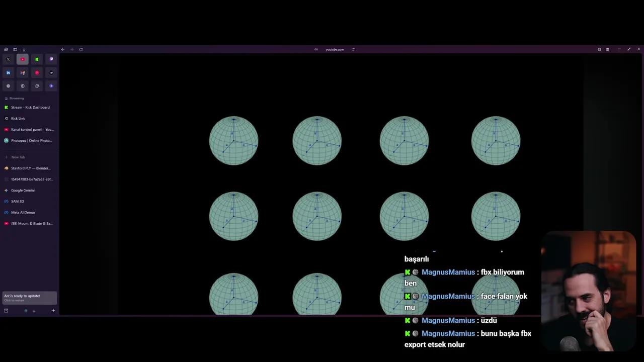Screen dimensions: 644x362
Task: Open pinned X (Twitter) favorite
Action: (x=8, y=59)
